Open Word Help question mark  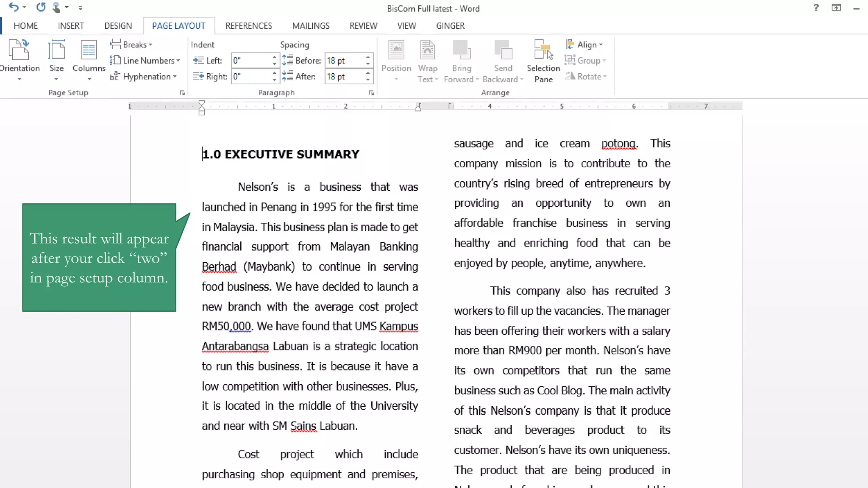[816, 8]
